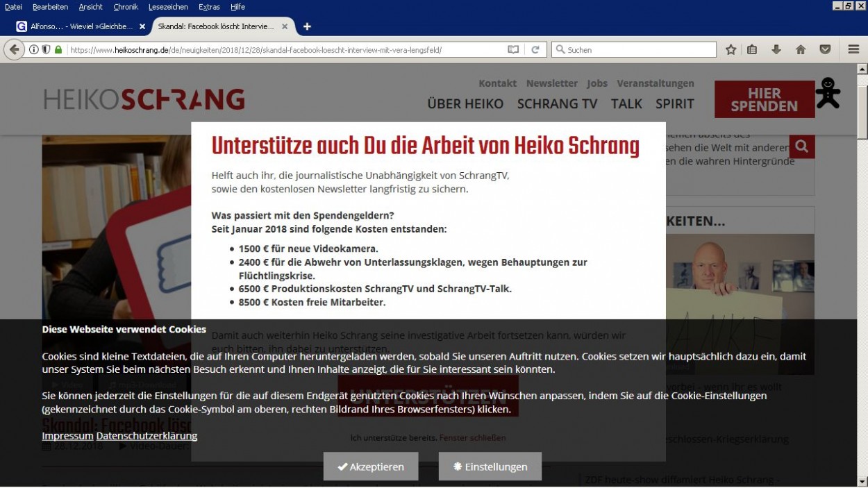868x488 pixels.
Task: Navigate back with the back arrow
Action: pyautogui.click(x=12, y=49)
